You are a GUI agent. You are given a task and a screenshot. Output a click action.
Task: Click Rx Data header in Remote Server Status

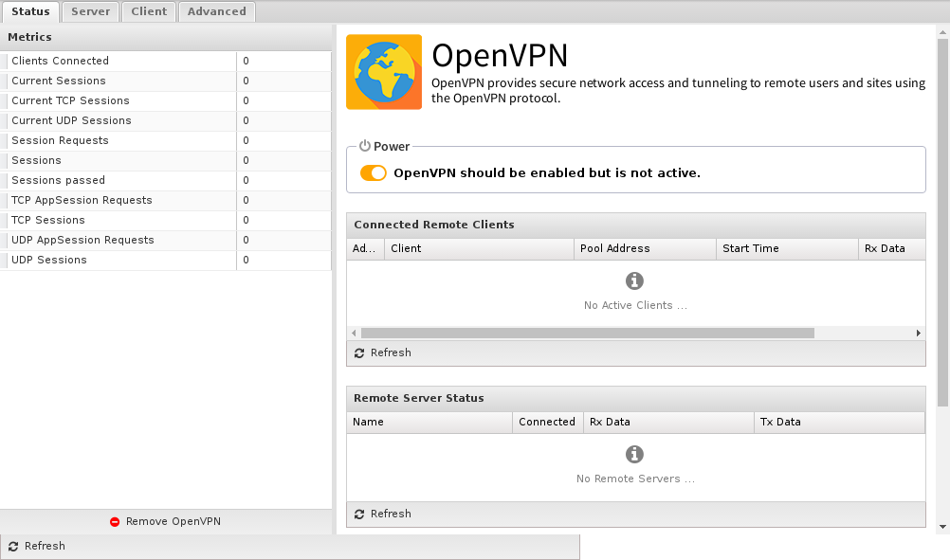(x=668, y=422)
